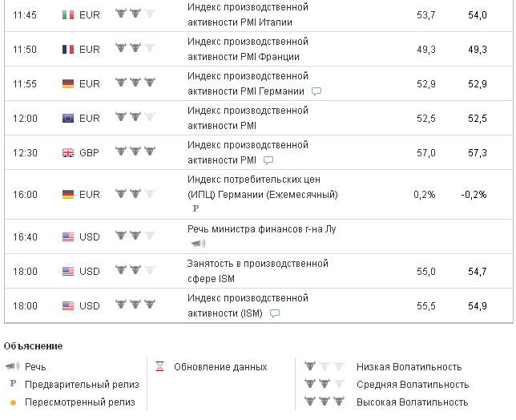Open comment bubble for ISM manufacturing index
The image size is (516, 420).
tap(275, 313)
